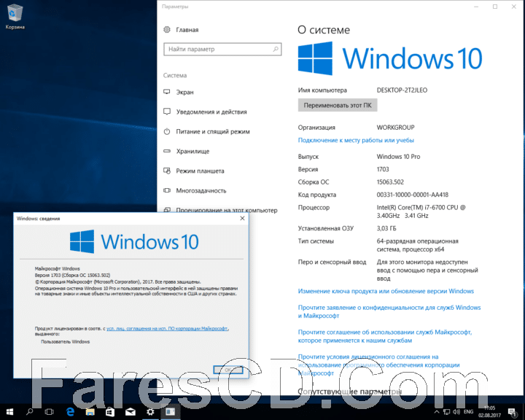
Task: Open the Microsoft services agreement link
Action: (385, 336)
